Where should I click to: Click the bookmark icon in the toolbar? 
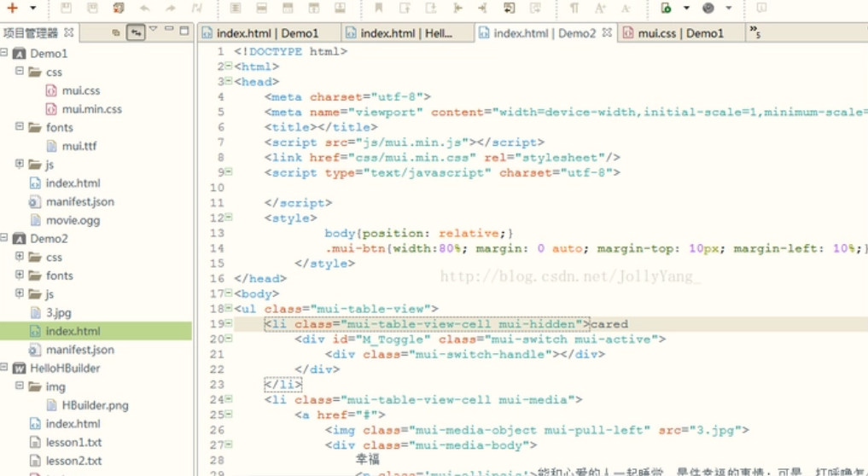(378, 8)
